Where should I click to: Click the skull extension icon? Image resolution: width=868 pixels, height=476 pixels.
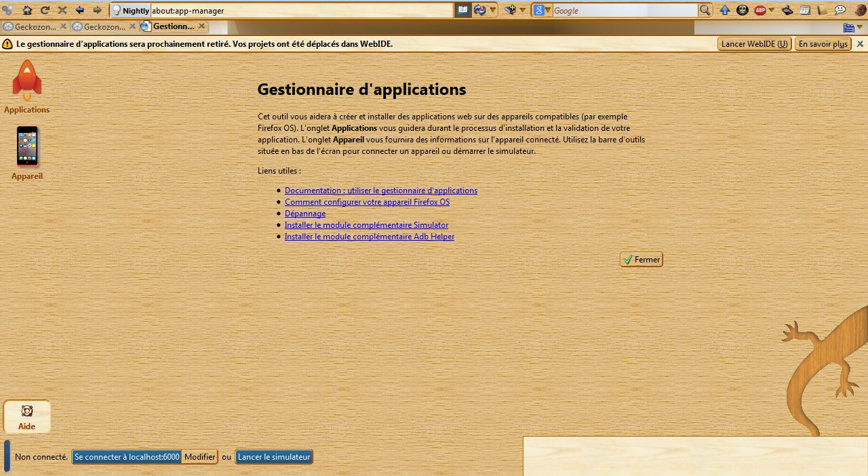742,9
